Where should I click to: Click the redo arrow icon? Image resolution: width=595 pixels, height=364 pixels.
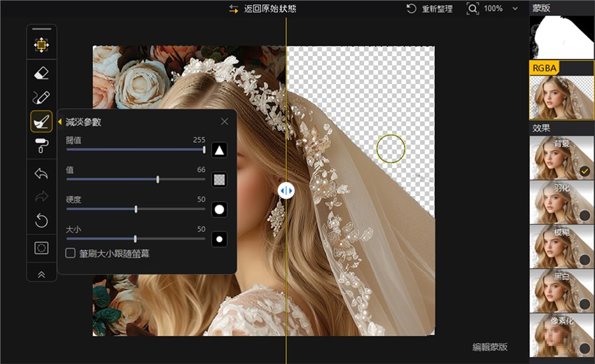tap(41, 196)
